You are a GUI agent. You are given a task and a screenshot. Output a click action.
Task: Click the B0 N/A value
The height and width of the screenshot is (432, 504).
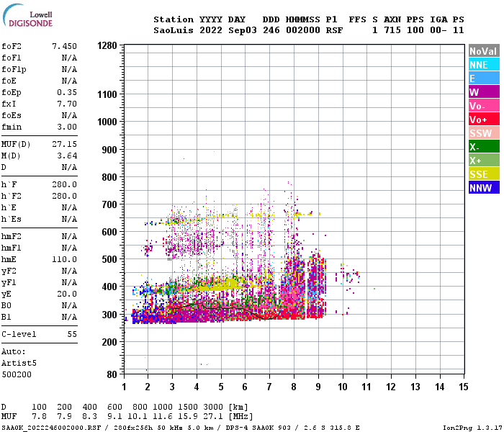click(69, 305)
